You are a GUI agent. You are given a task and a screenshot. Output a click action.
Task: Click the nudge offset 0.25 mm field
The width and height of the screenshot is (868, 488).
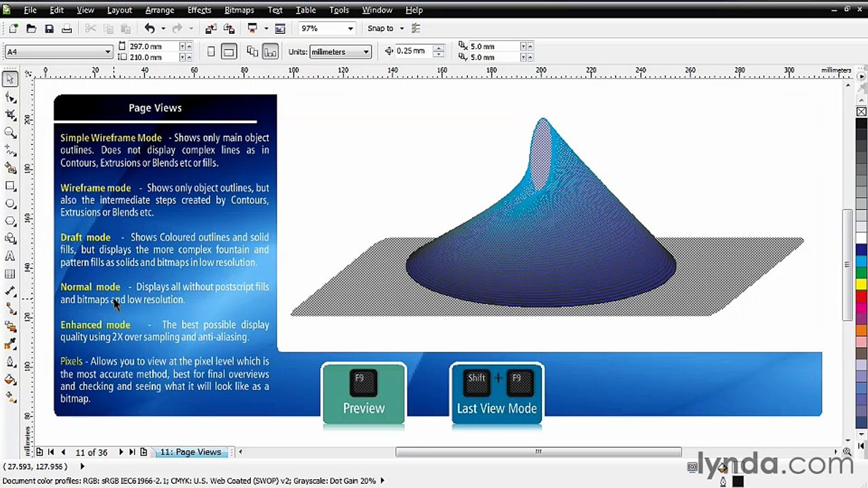(413, 51)
